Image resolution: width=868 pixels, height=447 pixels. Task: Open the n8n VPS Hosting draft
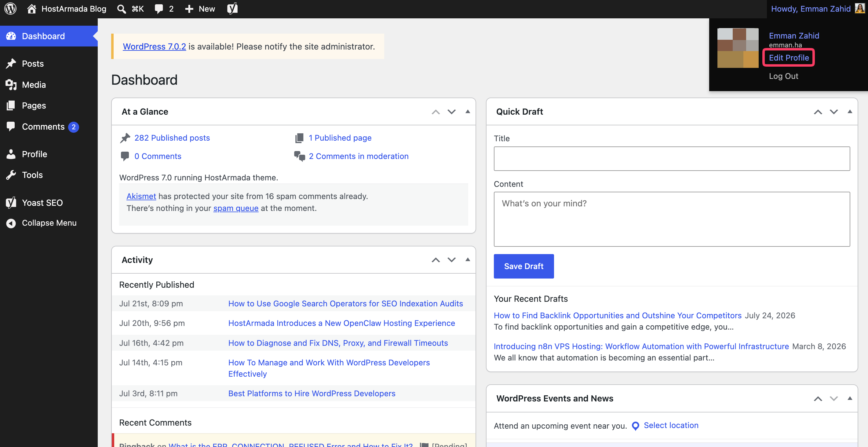pyautogui.click(x=641, y=346)
